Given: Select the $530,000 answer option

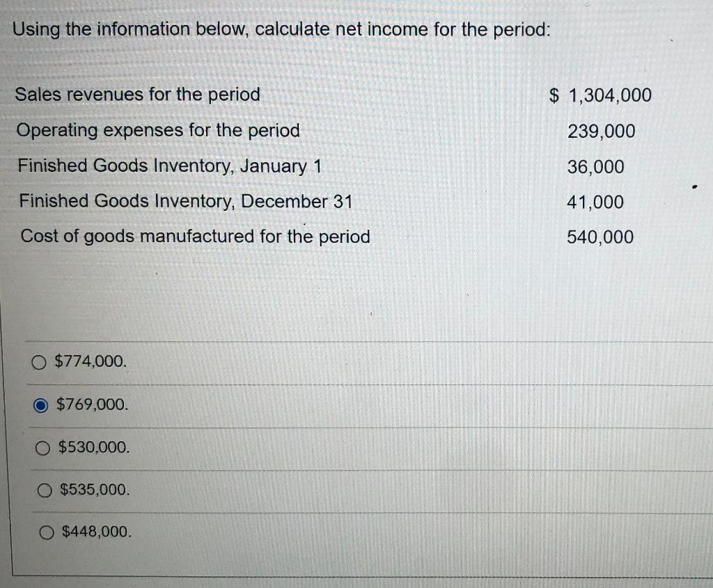Looking at the screenshot, I should click(x=40, y=447).
